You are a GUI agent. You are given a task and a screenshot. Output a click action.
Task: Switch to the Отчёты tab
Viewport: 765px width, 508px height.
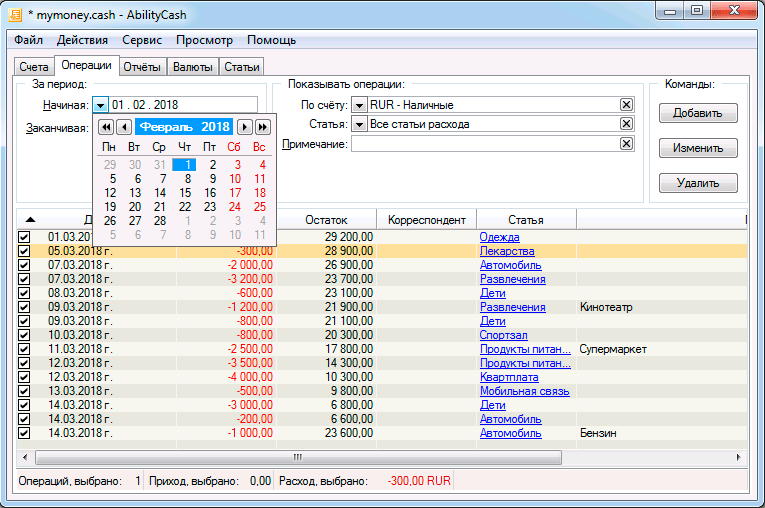[x=142, y=67]
